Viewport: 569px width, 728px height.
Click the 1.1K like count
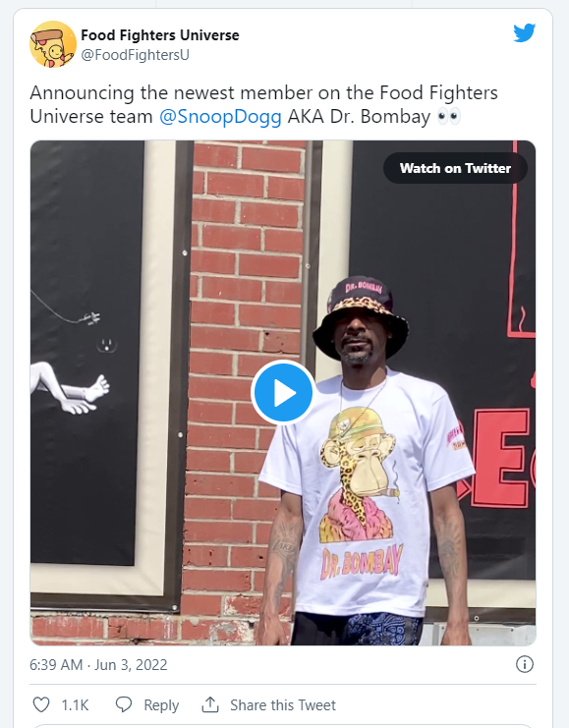(75, 705)
